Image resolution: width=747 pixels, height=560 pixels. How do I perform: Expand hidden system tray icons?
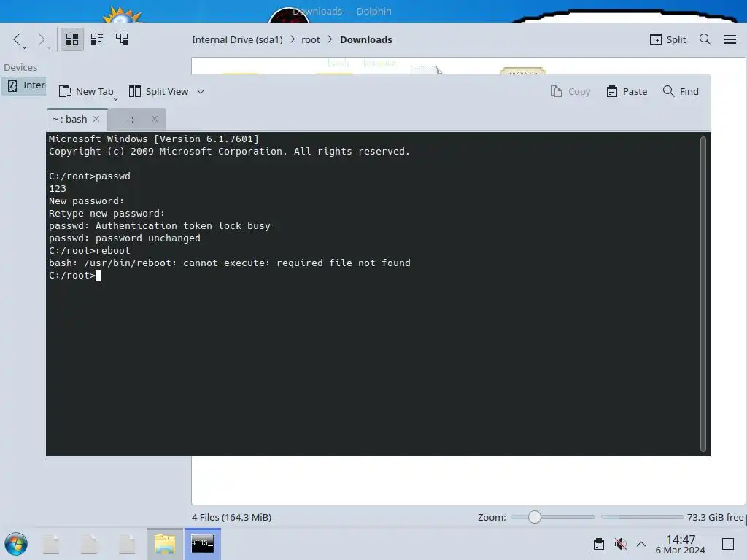click(641, 544)
